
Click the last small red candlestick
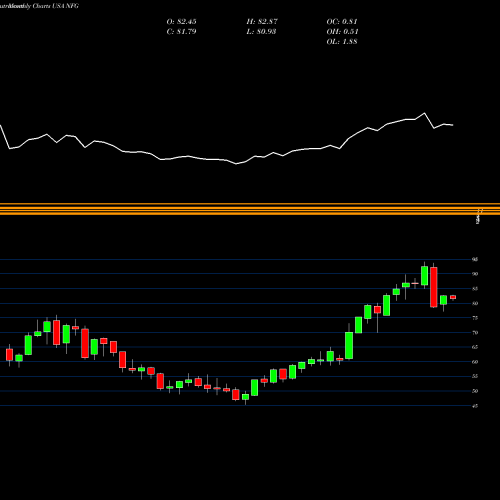click(453, 297)
